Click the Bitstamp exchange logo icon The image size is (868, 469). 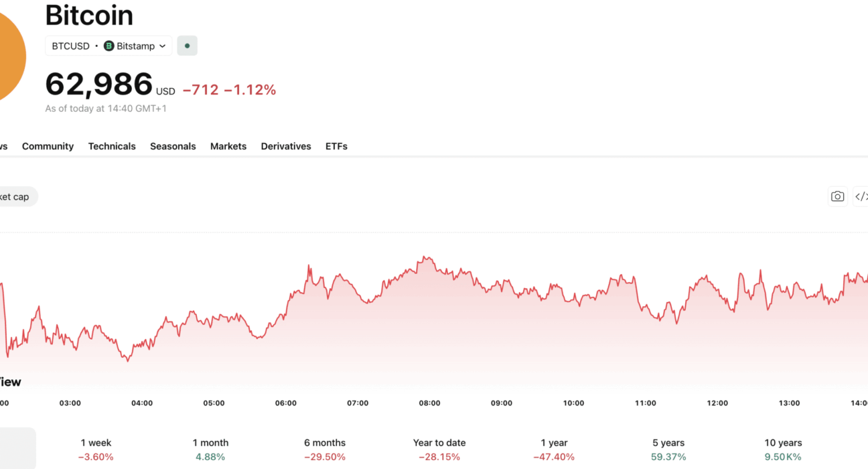pos(108,46)
